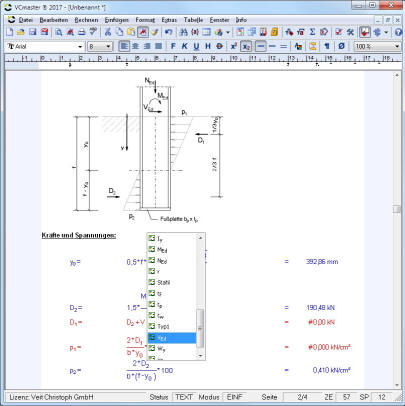Open the 100 % zoom dropdown
Image resolution: width=405 pixels, height=406 pixels.
pyautogui.click(x=397, y=47)
